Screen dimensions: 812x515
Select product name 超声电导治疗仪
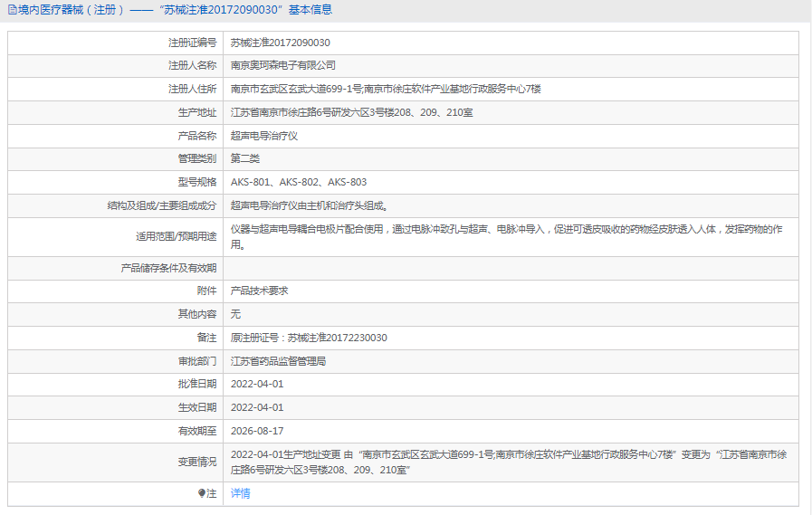coord(264,136)
